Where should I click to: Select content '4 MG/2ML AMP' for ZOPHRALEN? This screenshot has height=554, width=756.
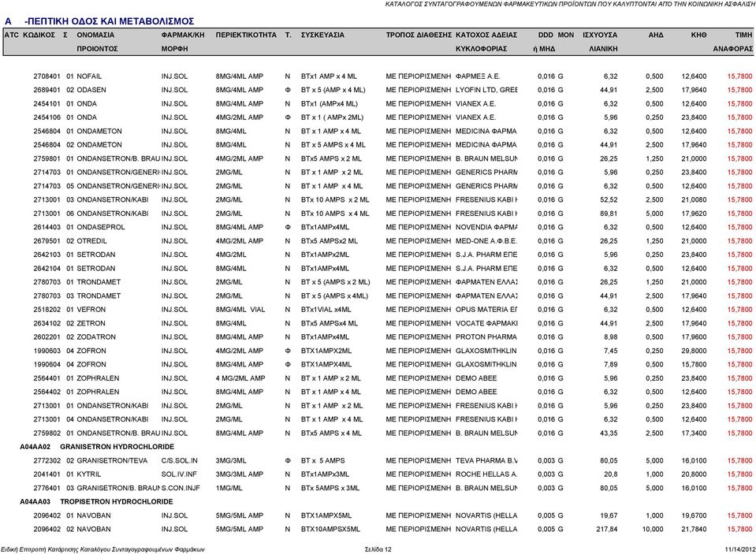pos(240,378)
